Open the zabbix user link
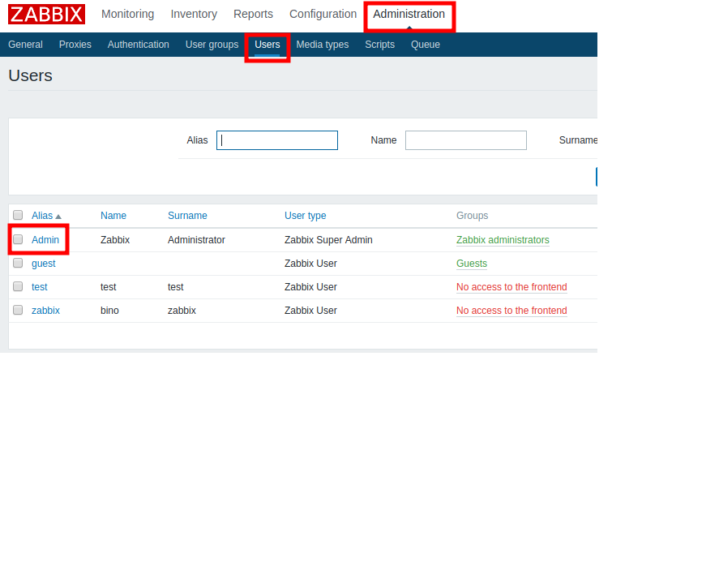 [x=46, y=311]
